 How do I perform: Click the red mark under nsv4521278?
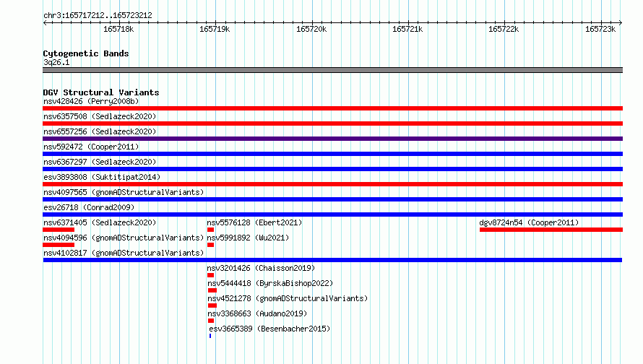pyautogui.click(x=212, y=305)
